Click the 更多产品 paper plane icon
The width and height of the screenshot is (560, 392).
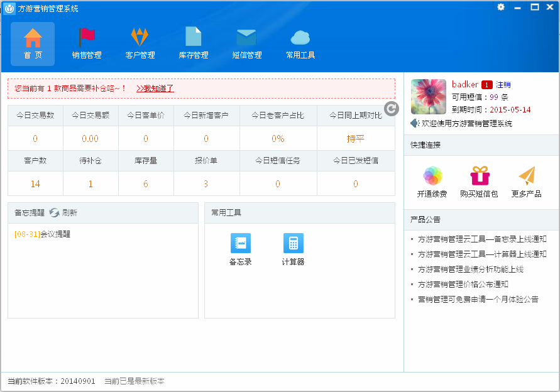[x=527, y=176]
